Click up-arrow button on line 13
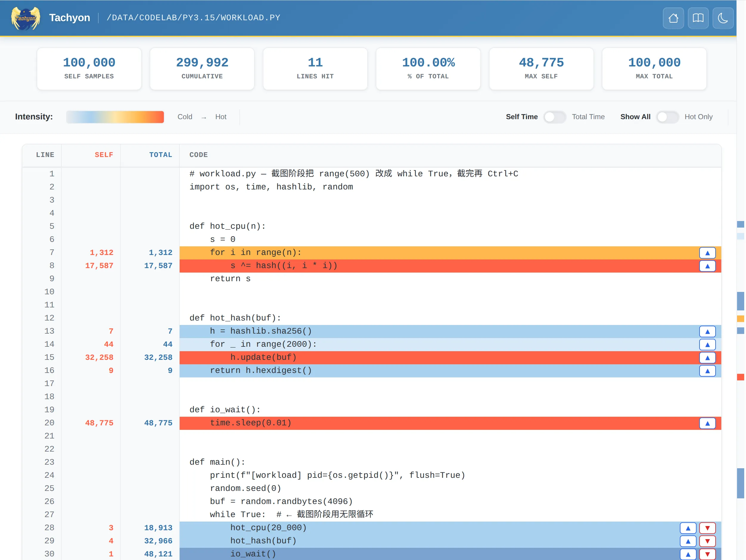Viewport: 746px width, 560px height. [x=707, y=332]
